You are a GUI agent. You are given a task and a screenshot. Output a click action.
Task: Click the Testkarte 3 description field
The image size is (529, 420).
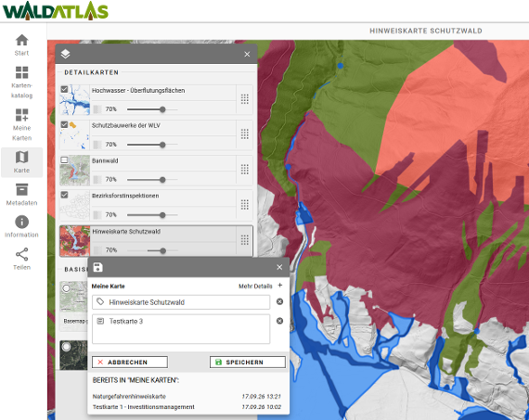(181, 329)
